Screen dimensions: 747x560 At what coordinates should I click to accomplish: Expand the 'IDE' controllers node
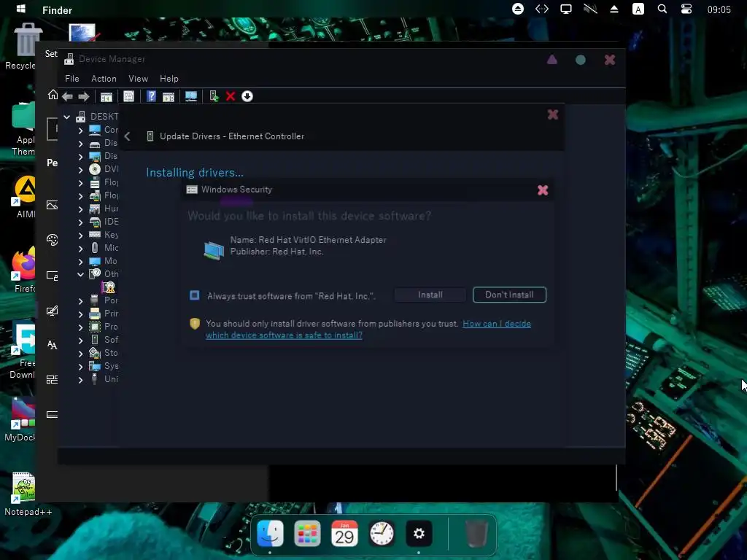tap(80, 222)
